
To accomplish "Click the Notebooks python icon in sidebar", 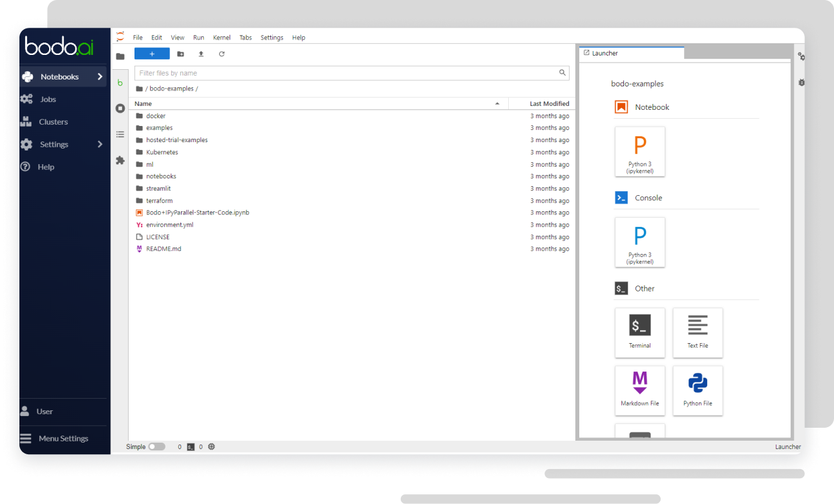I will click(x=27, y=77).
